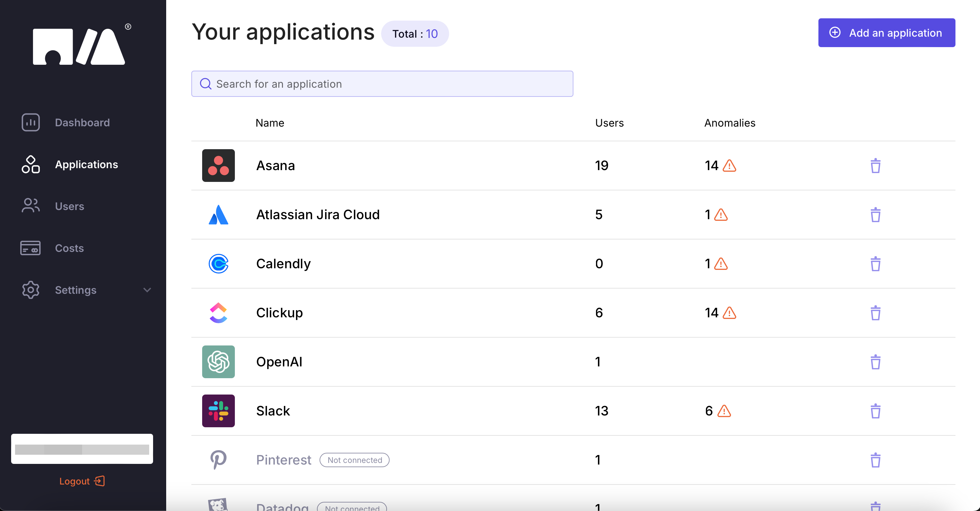Delete the Calendly application via trash icon
The height and width of the screenshot is (511, 980).
pyautogui.click(x=875, y=264)
